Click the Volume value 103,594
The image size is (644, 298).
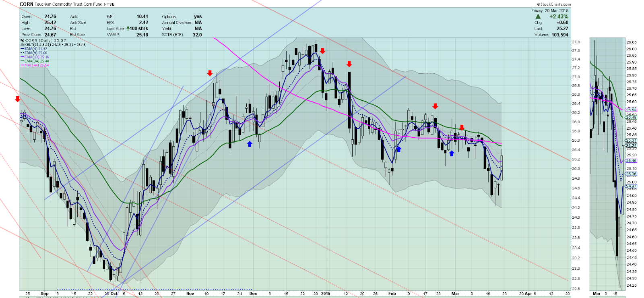tap(560, 35)
